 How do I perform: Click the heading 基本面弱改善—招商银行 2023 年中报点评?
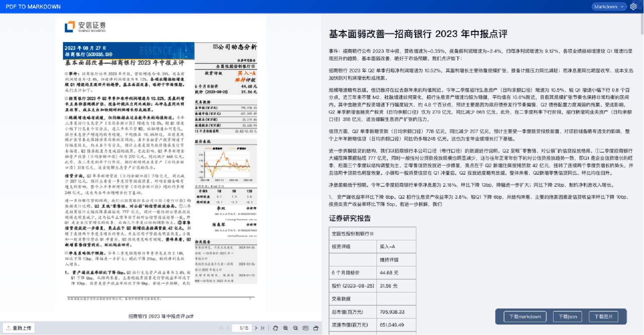click(418, 34)
